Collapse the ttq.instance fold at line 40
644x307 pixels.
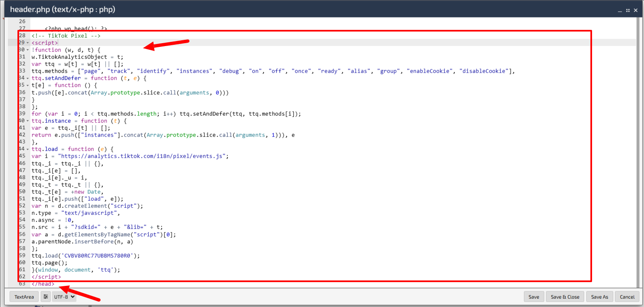click(x=27, y=121)
